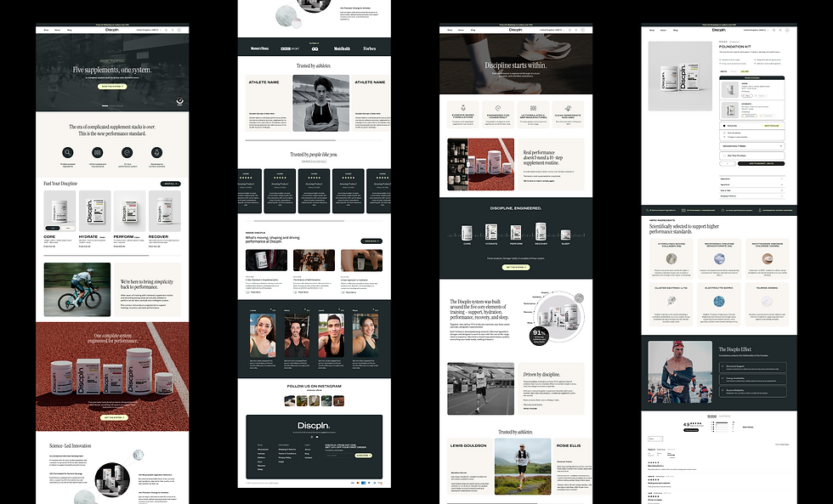Click the informed sport badge on the homepage hero

180,101
